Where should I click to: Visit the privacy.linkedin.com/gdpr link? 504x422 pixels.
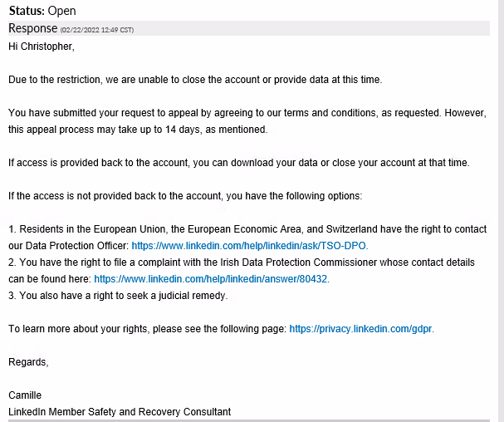pos(361,329)
